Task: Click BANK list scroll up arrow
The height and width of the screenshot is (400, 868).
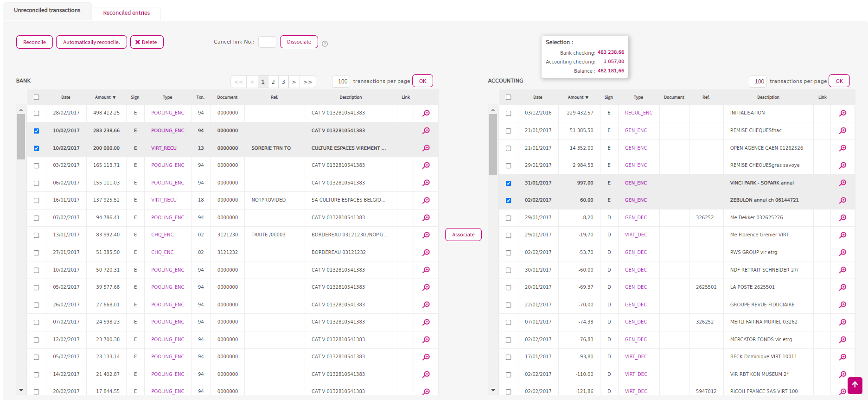Action: [x=21, y=110]
